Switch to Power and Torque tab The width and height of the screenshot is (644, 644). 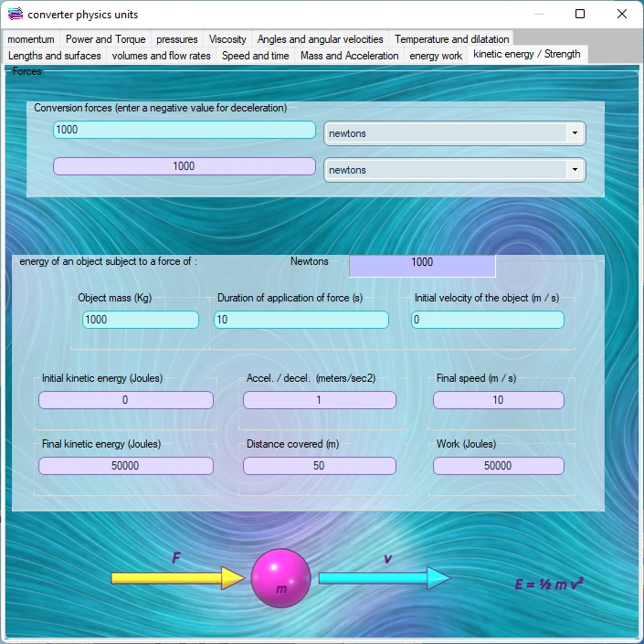coord(106,39)
